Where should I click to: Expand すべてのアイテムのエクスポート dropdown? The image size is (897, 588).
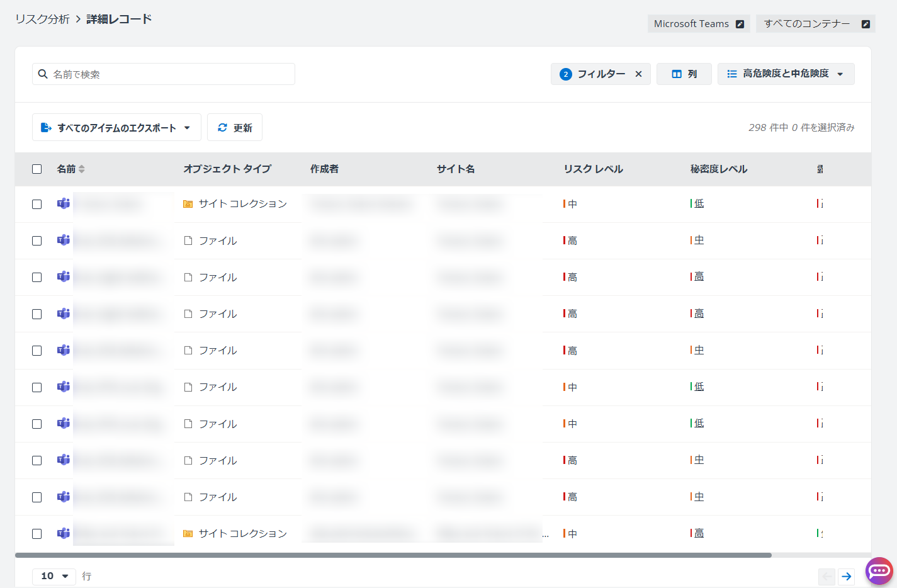(x=187, y=128)
